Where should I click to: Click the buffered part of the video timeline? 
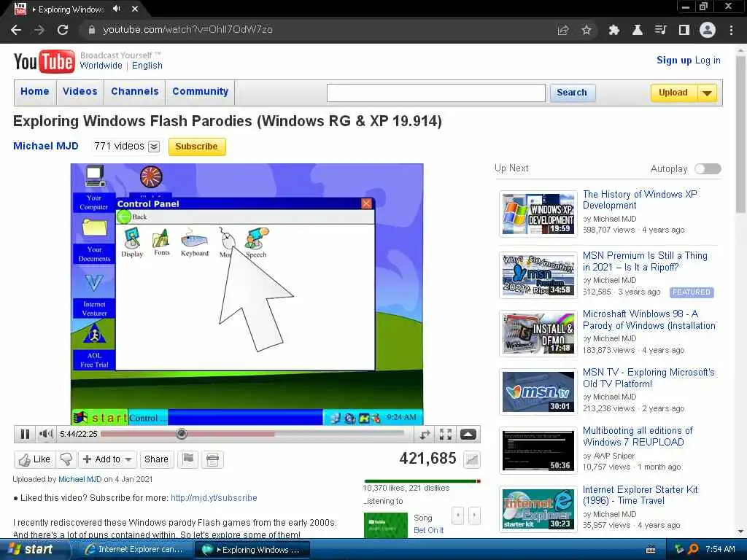point(231,434)
